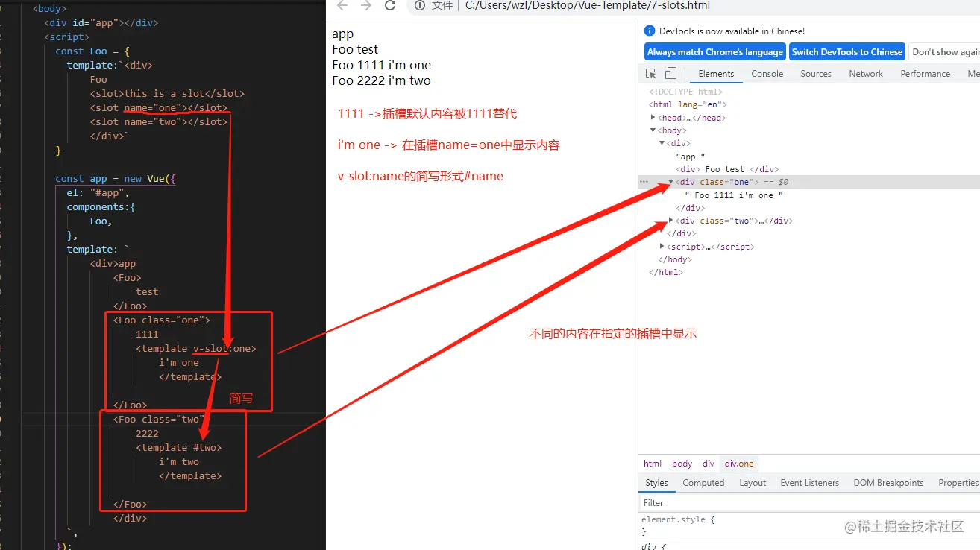This screenshot has width=980, height=550.
Task: Click the <div id="app"></div> code line
Action: point(101,23)
